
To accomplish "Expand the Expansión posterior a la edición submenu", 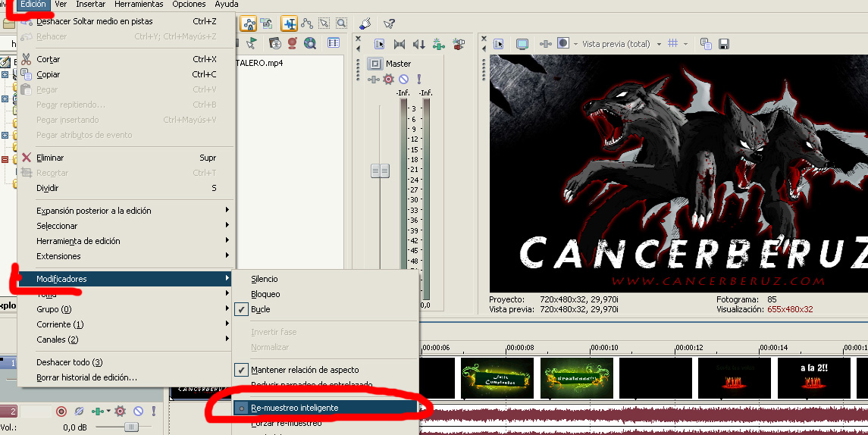I will pos(126,211).
